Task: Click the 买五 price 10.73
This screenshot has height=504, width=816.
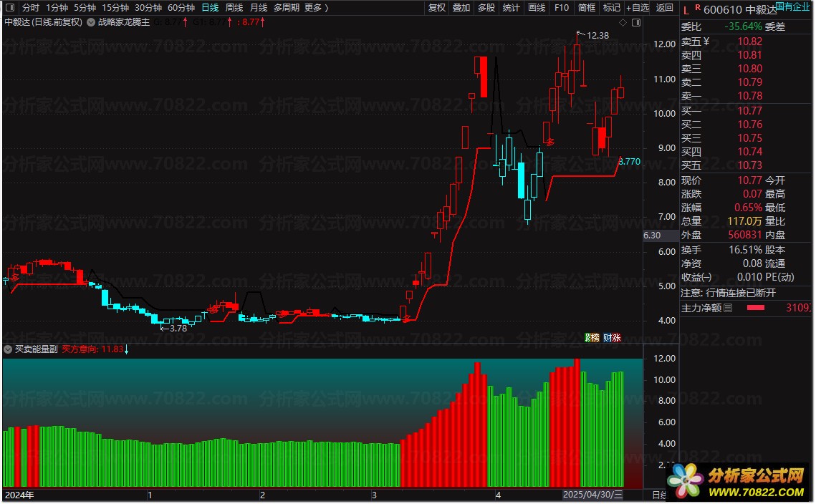Action: click(x=749, y=165)
